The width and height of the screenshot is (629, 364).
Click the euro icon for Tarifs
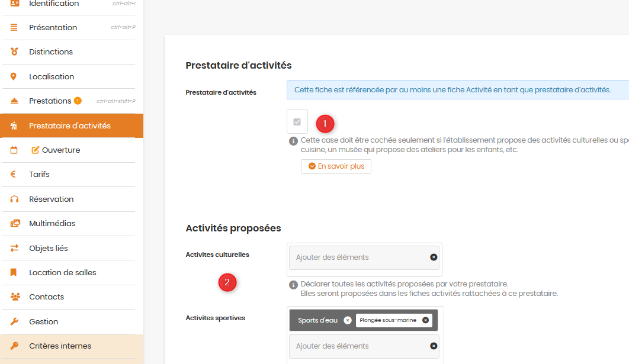(x=13, y=175)
